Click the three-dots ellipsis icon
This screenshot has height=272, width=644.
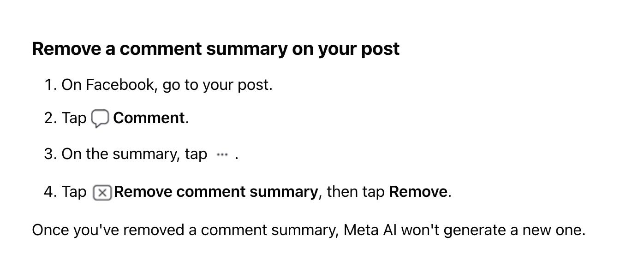pos(222,155)
